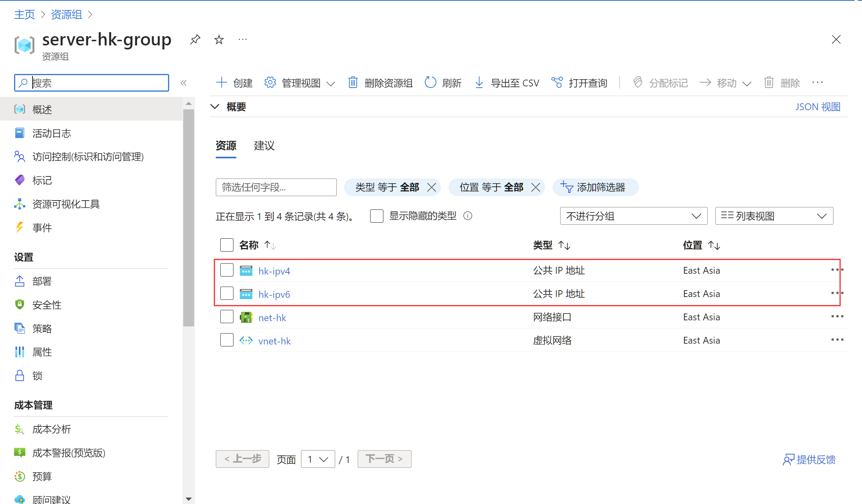Image resolution: width=862 pixels, height=504 pixels.
Task: Click 删除资源组 trash icon
Action: 353,83
